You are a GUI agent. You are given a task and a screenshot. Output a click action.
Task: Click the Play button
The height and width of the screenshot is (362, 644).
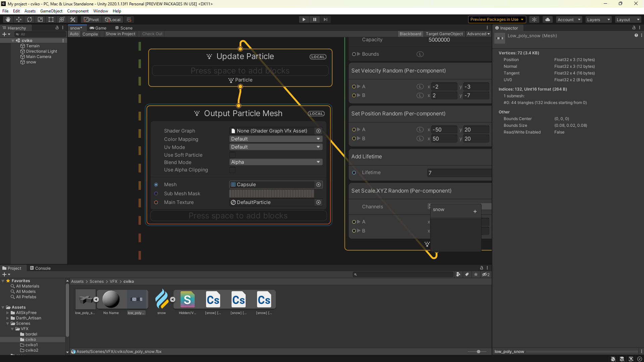pos(304,19)
